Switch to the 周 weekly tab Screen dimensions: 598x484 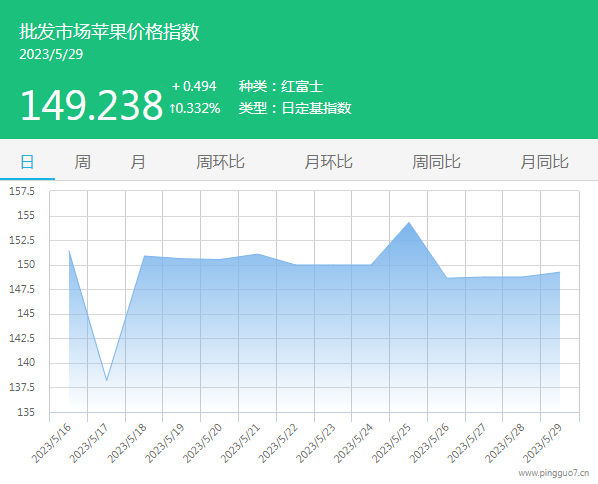(x=82, y=162)
